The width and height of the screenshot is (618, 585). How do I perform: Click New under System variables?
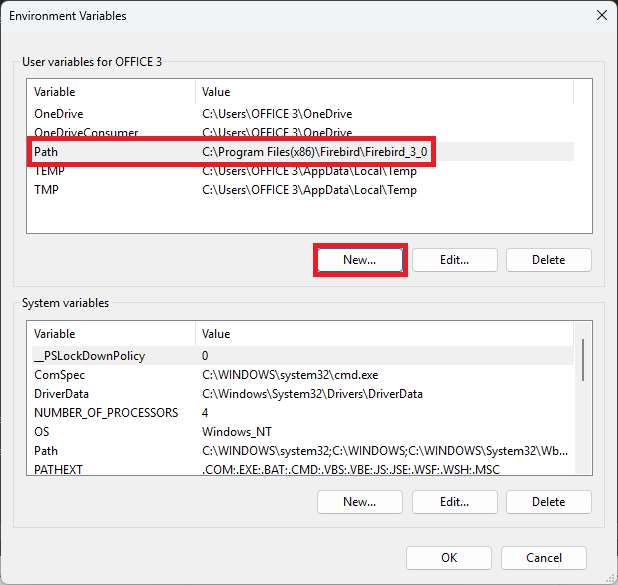click(359, 502)
